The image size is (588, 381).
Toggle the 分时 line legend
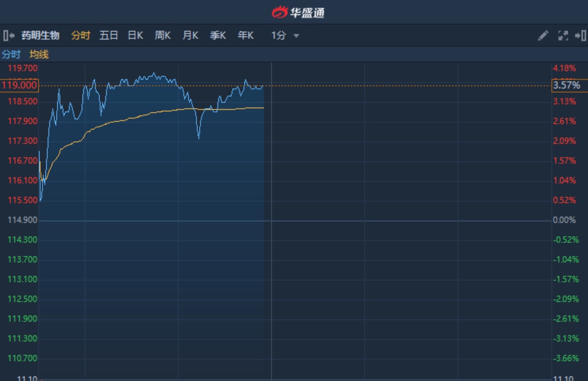point(11,54)
